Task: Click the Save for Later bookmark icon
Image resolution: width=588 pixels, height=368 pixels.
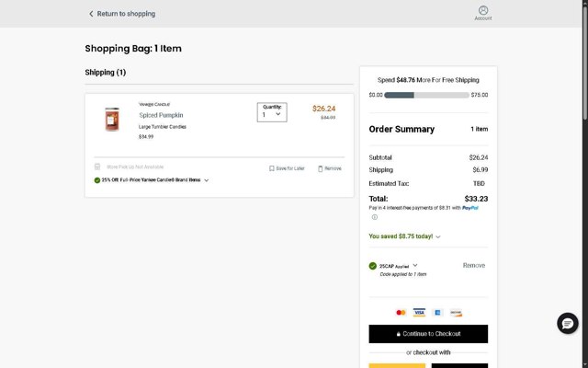Action: [272, 168]
